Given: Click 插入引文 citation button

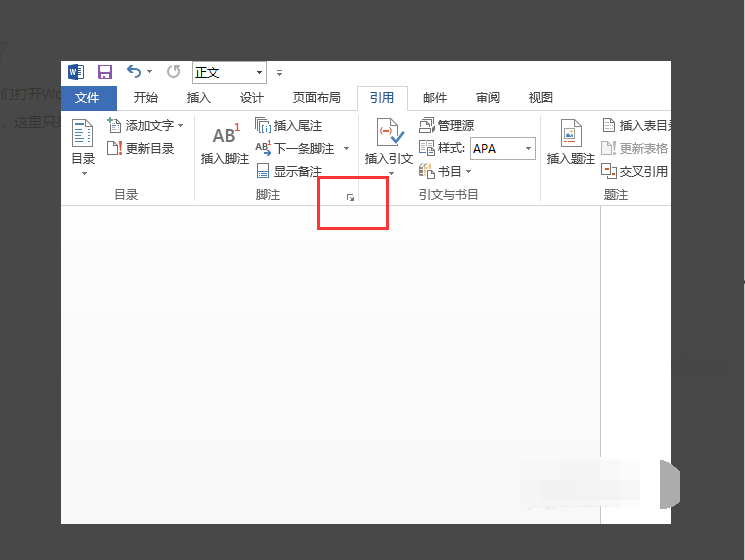Looking at the screenshot, I should [x=389, y=147].
